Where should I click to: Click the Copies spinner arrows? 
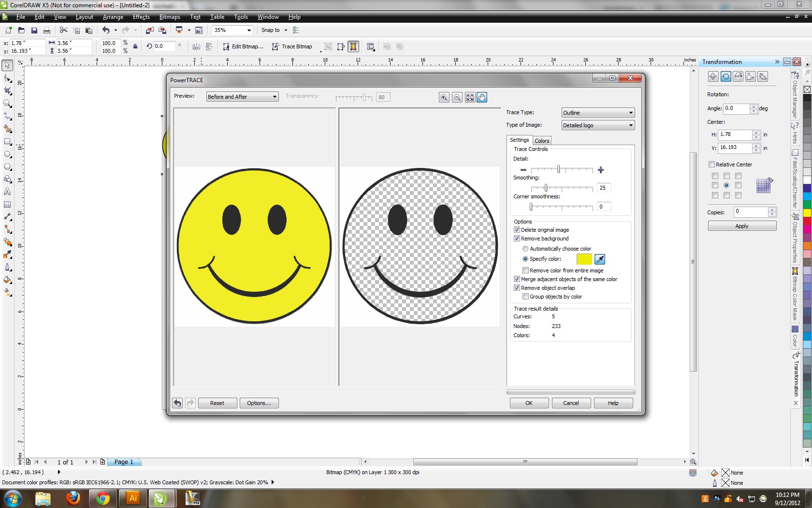pos(772,212)
